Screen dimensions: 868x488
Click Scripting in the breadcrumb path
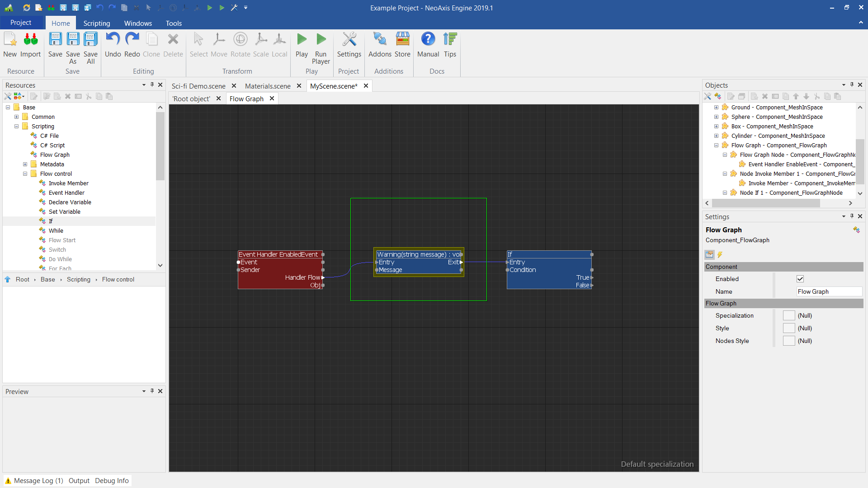pyautogui.click(x=78, y=279)
